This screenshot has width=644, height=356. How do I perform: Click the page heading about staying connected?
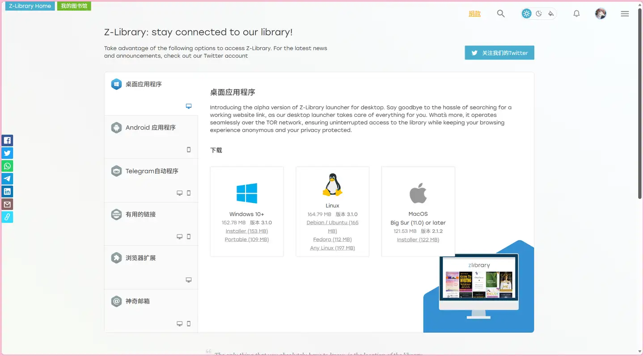pos(198,32)
